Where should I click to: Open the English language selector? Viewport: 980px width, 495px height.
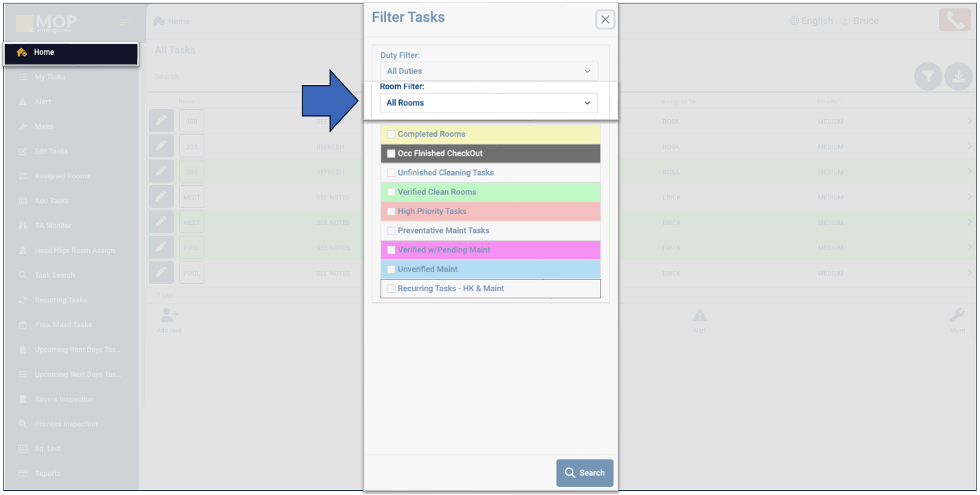pyautogui.click(x=811, y=21)
